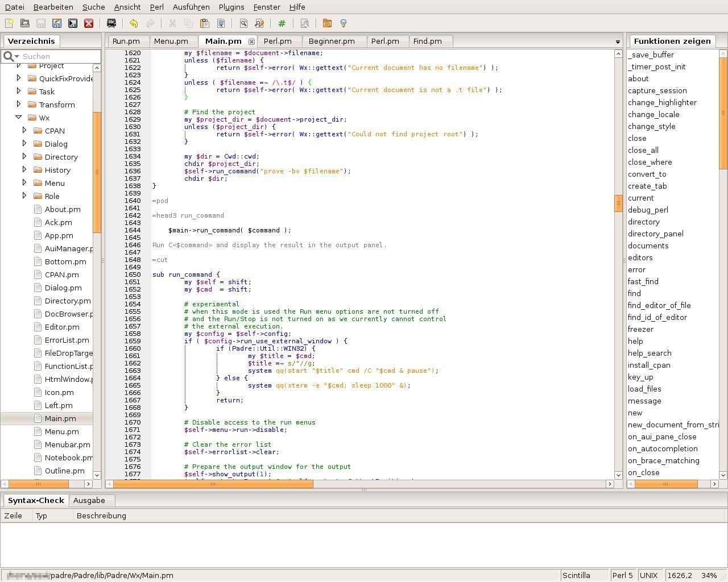Open the Ausführen menu
Viewport: 728px width, 582px height.
tap(191, 7)
